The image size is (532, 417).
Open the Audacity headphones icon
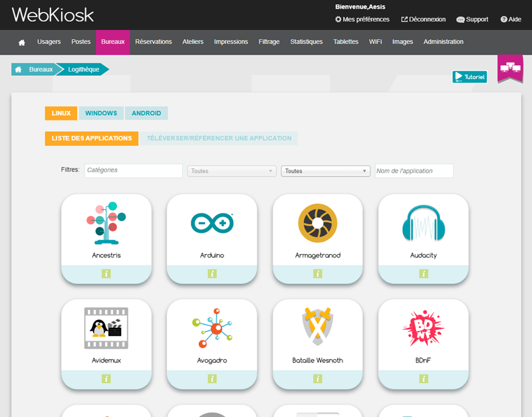click(424, 223)
